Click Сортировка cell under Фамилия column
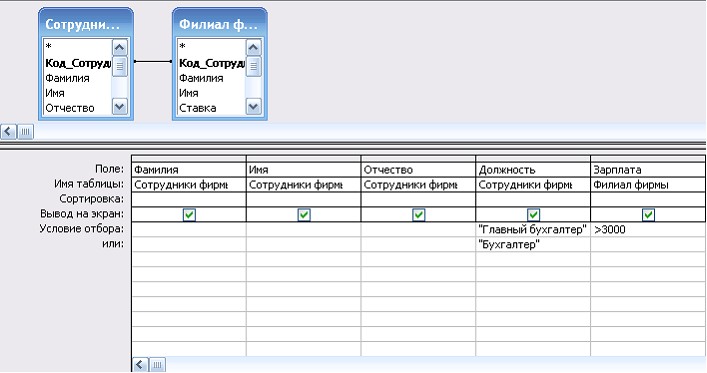Image resolution: width=707 pixels, height=373 pixels. 189,199
